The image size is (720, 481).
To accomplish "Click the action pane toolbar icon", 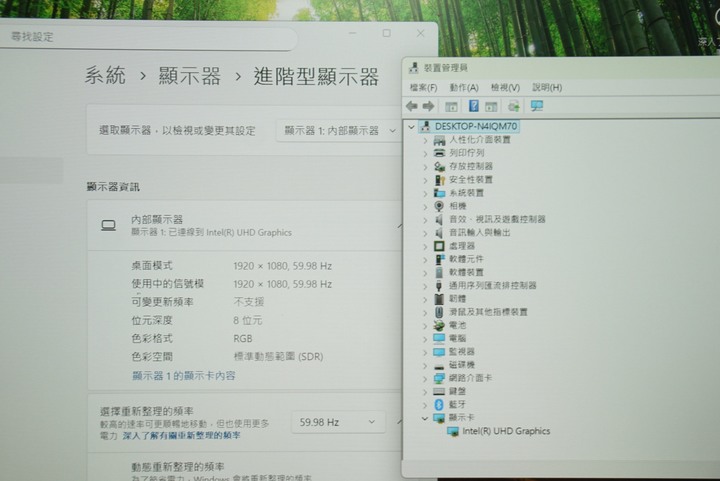I will [491, 106].
